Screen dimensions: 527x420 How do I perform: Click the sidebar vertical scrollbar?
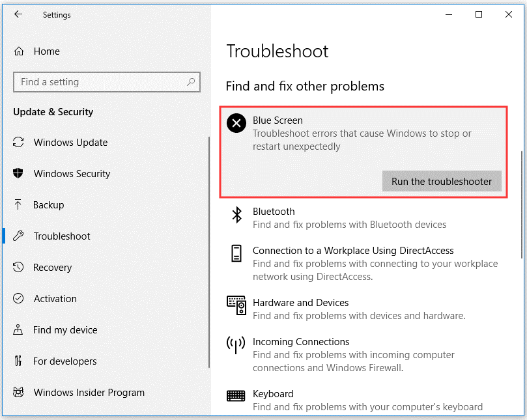click(x=208, y=252)
